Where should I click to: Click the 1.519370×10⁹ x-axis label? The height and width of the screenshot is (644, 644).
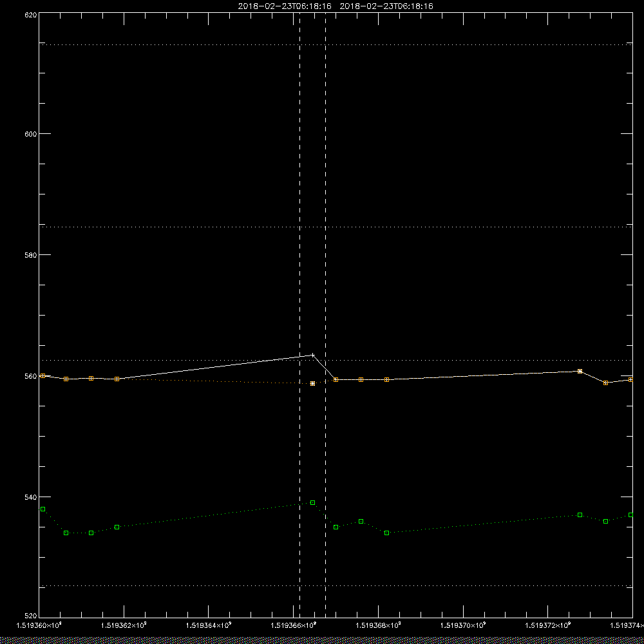(x=463, y=625)
